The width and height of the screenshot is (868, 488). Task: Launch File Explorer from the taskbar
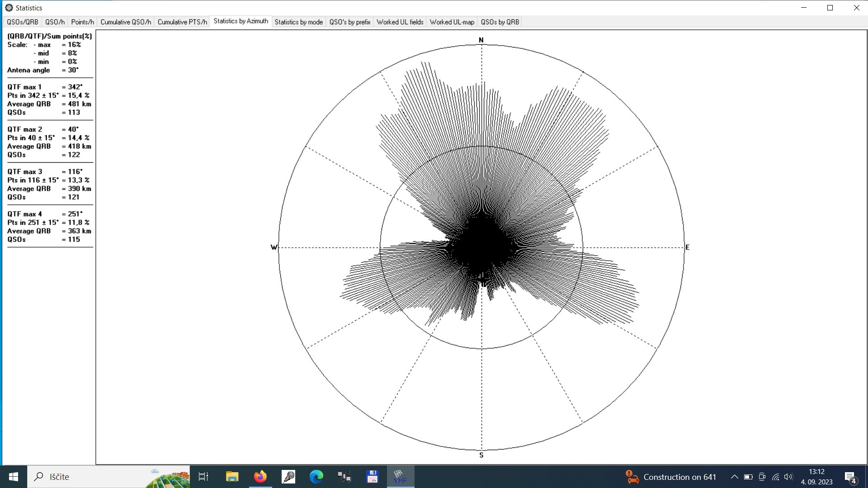coord(232,477)
